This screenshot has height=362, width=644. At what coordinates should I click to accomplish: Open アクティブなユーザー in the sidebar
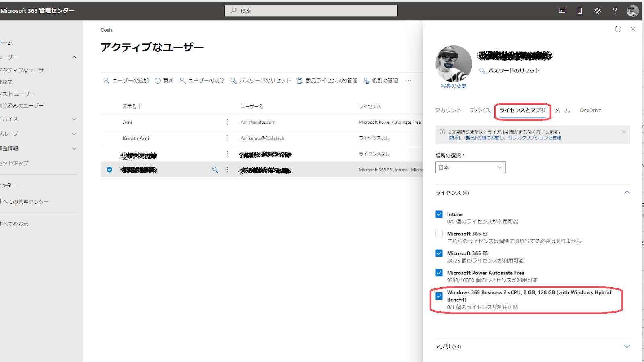tap(25, 70)
